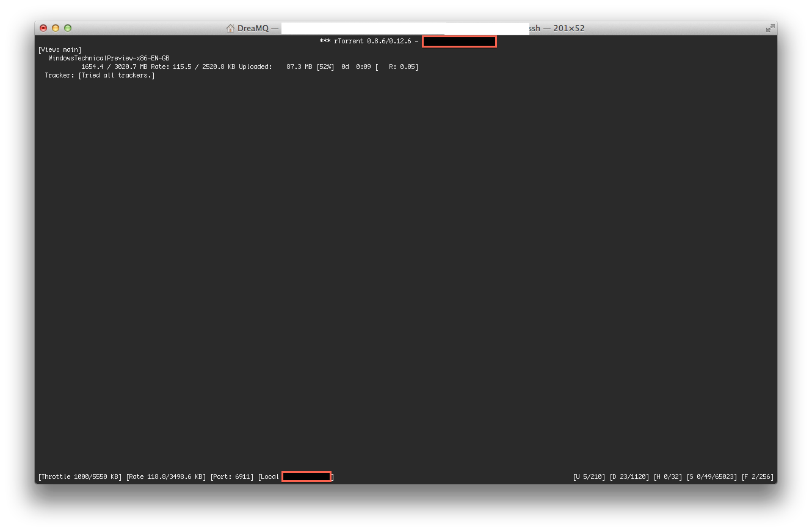Click the fullscreen arrows icon in title bar

pos(770,28)
